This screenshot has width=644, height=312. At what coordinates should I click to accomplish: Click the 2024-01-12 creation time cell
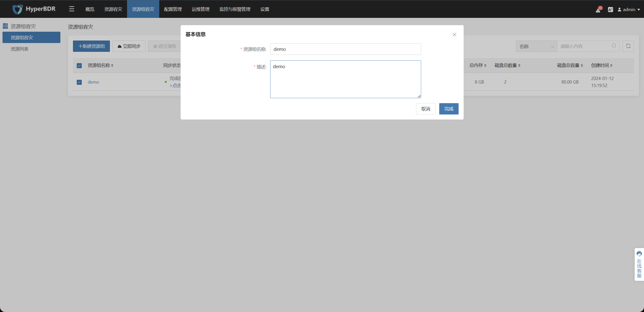[602, 82]
